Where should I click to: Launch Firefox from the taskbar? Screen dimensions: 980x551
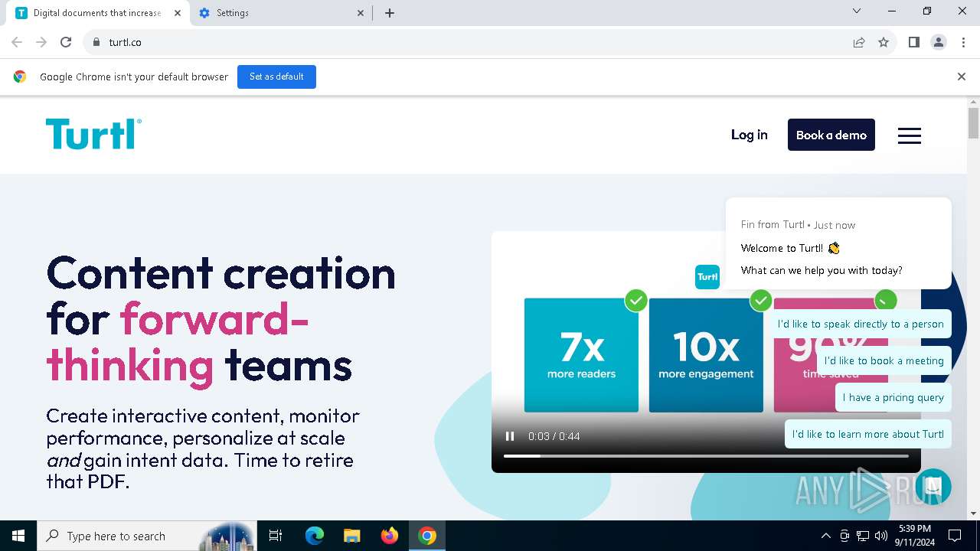point(390,536)
